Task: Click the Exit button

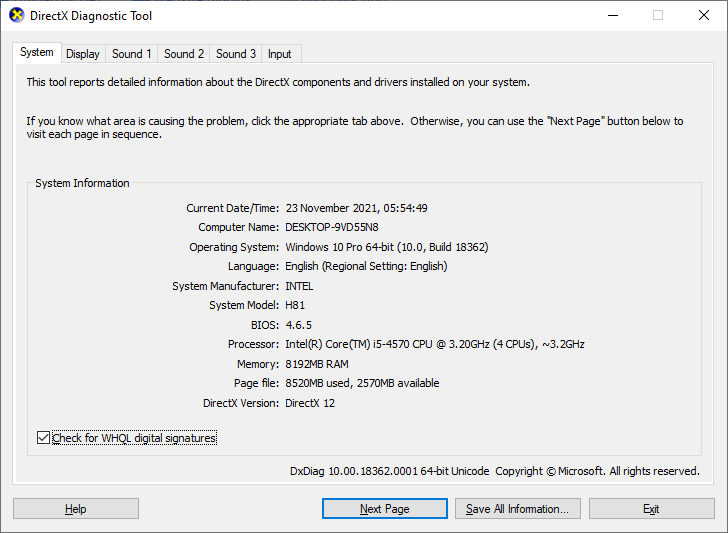Action: point(651,509)
